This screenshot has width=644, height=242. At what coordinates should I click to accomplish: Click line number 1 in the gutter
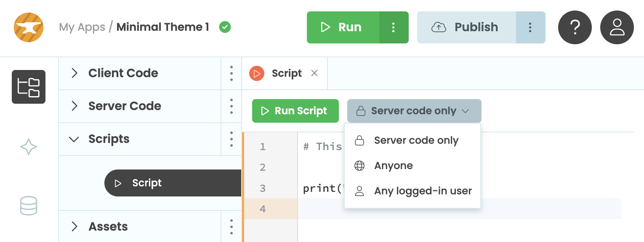click(263, 147)
